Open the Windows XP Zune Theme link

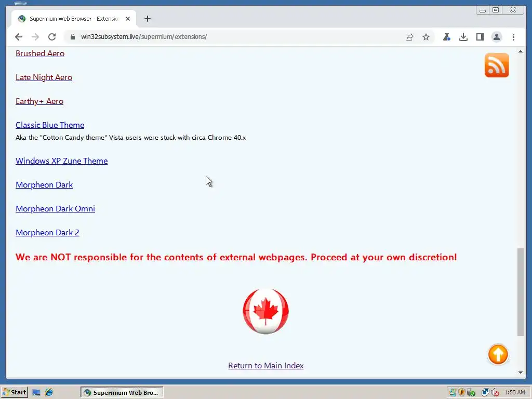click(x=61, y=161)
